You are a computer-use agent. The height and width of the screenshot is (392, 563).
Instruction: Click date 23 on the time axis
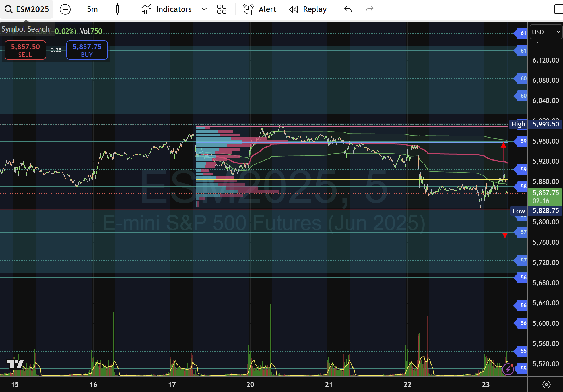[486, 385]
